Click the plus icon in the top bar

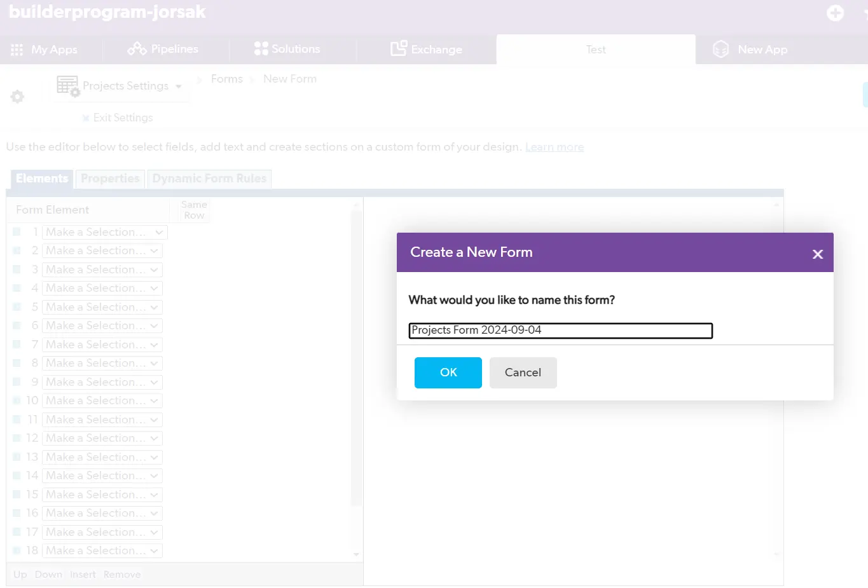[835, 12]
